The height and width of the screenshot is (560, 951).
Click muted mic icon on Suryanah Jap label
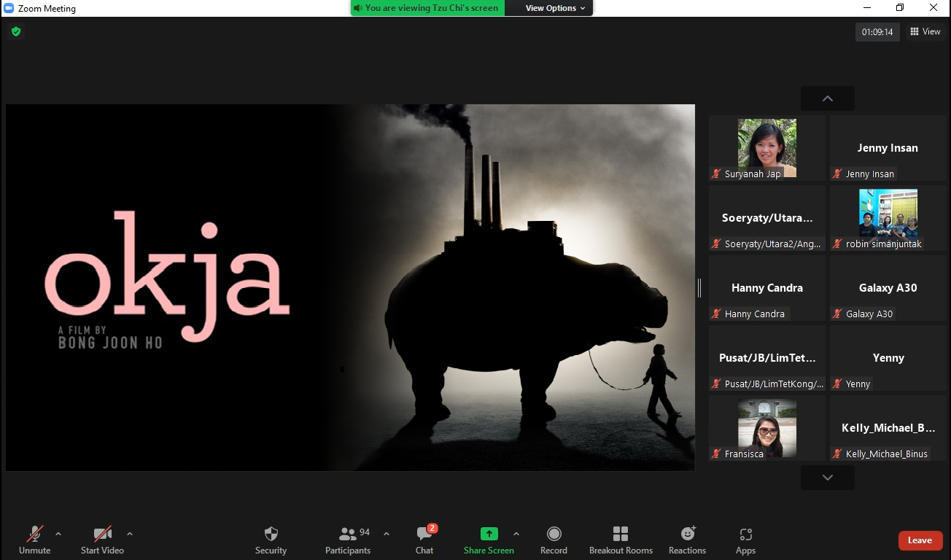(x=717, y=174)
